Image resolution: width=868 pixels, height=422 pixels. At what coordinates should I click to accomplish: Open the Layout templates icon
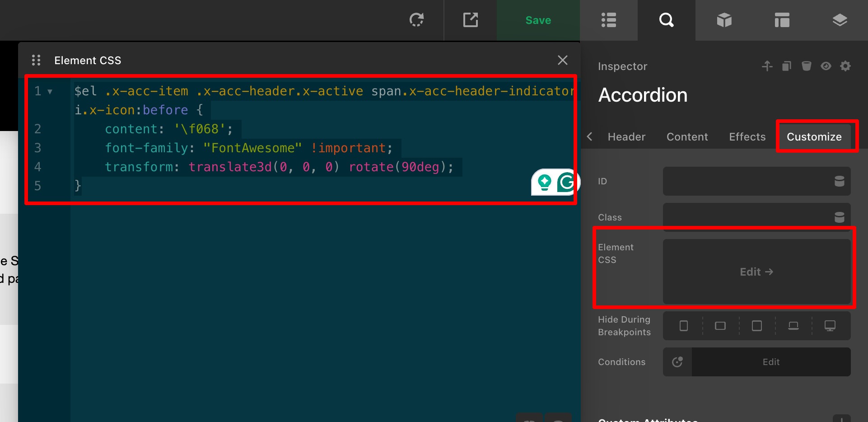(x=782, y=20)
